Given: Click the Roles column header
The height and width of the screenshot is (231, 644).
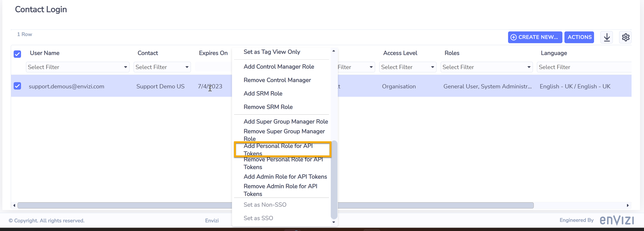Looking at the screenshot, I should point(452,53).
